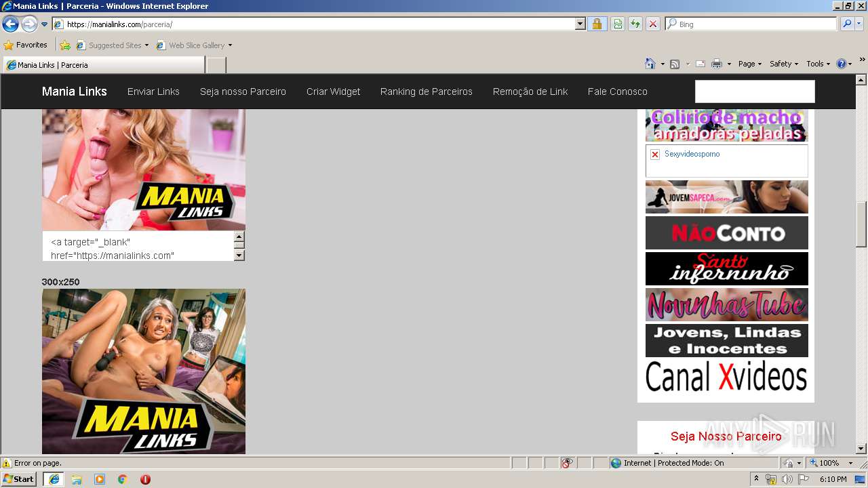View the security report lock icon
This screenshot has width=868, height=488.
pos(597,24)
